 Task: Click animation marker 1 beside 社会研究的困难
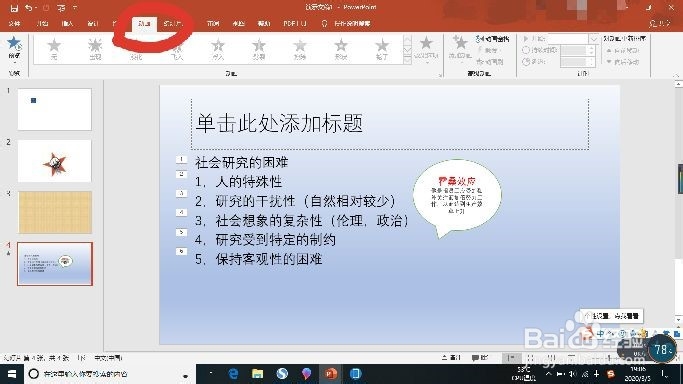tap(182, 160)
